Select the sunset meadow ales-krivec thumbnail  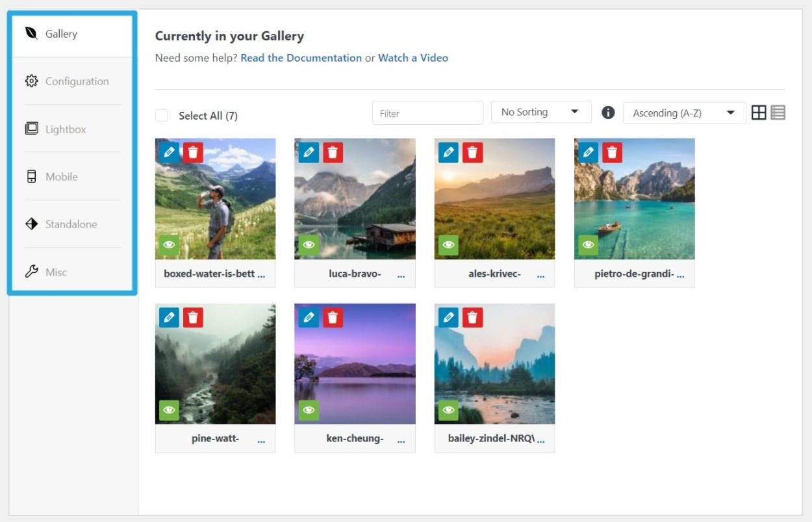[x=494, y=198]
